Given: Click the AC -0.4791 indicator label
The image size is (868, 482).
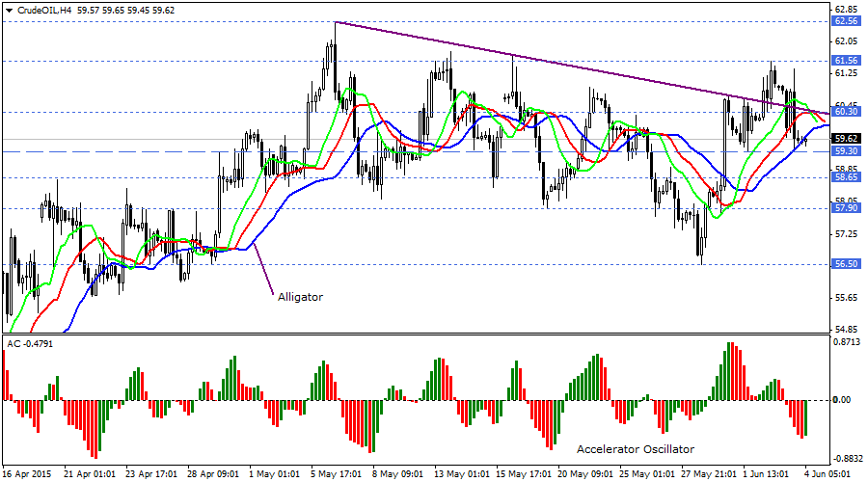Looking at the screenshot, I should [32, 342].
